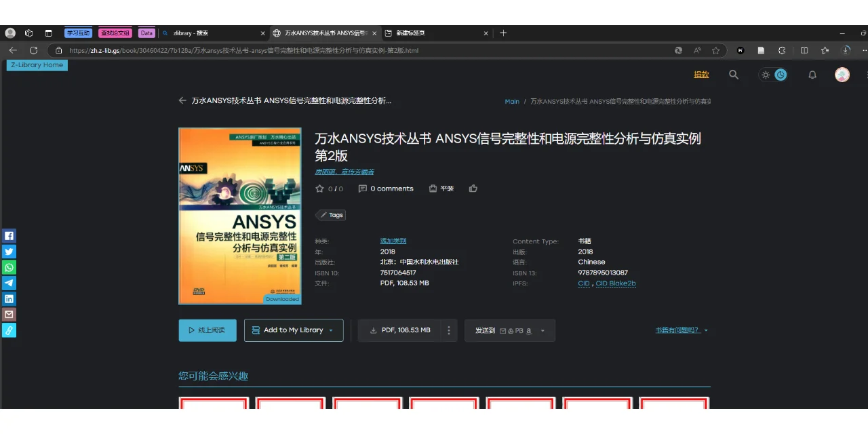Screen dimensions: 868x434
Task: Click the ANSYS book cover image
Action: (240, 216)
